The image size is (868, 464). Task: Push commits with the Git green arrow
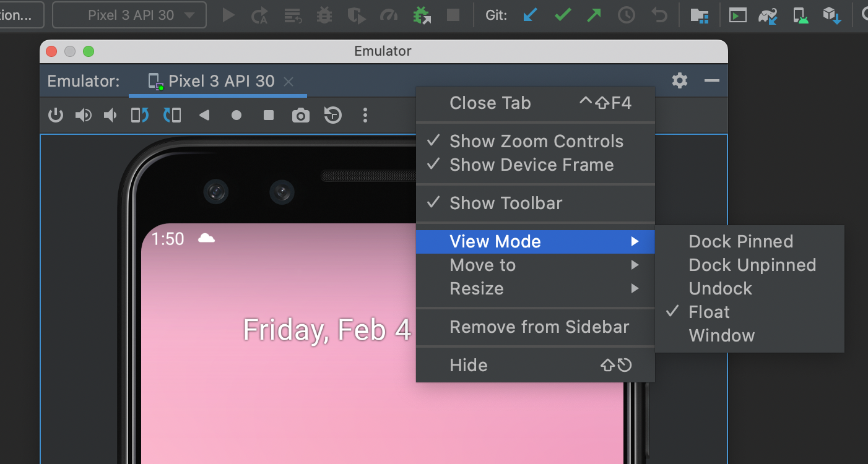pyautogui.click(x=594, y=15)
